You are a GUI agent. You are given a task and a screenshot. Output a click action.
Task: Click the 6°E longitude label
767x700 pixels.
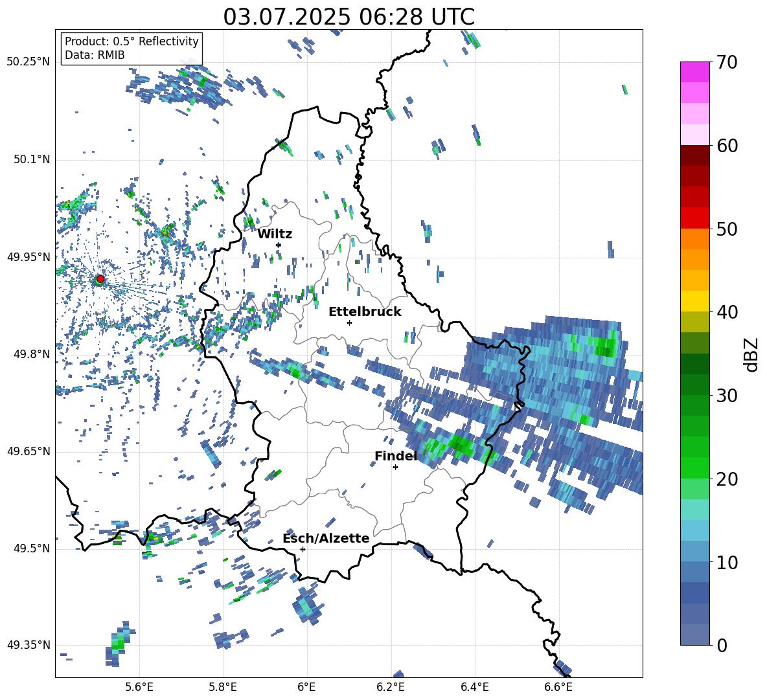[306, 687]
